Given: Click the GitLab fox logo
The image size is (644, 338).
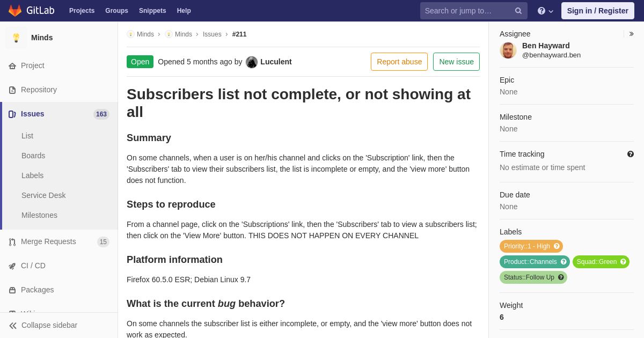Looking at the screenshot, I should [x=15, y=11].
